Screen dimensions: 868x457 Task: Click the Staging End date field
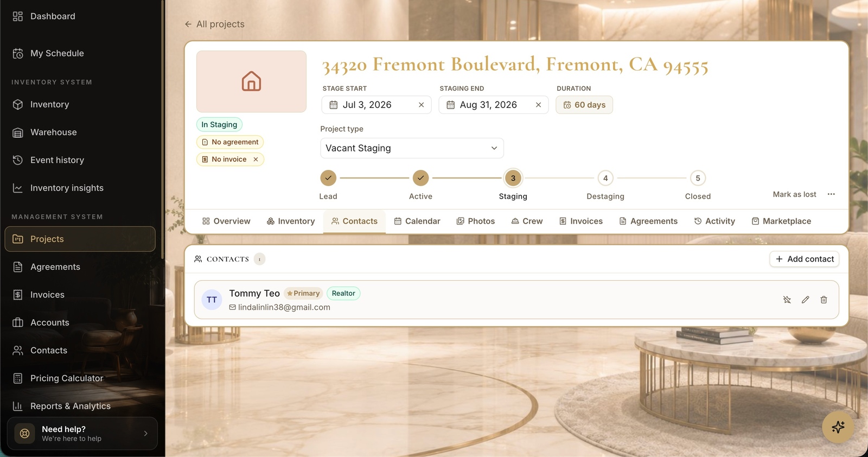click(494, 105)
